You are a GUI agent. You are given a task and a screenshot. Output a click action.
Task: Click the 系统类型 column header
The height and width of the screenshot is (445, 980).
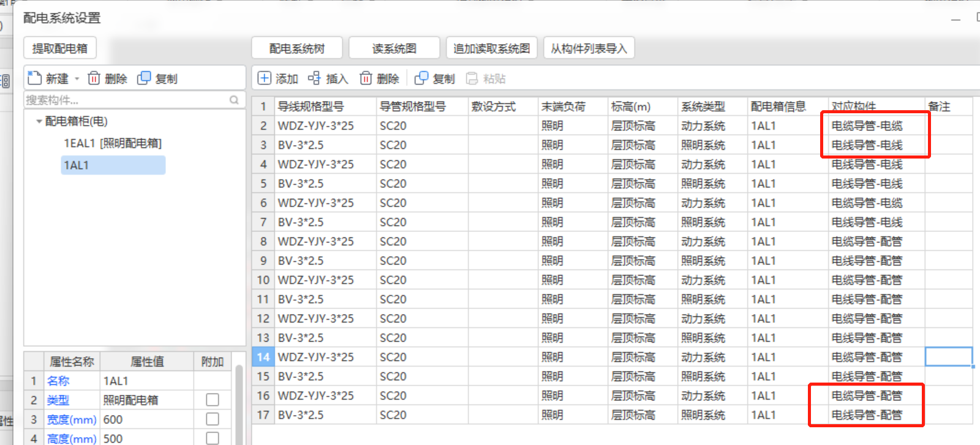pos(712,107)
